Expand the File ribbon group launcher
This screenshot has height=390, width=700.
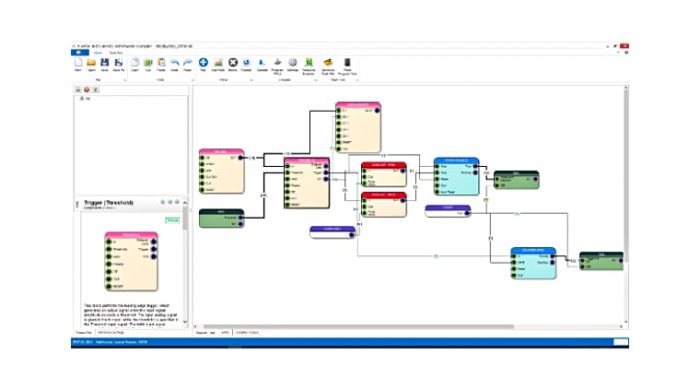[125, 80]
